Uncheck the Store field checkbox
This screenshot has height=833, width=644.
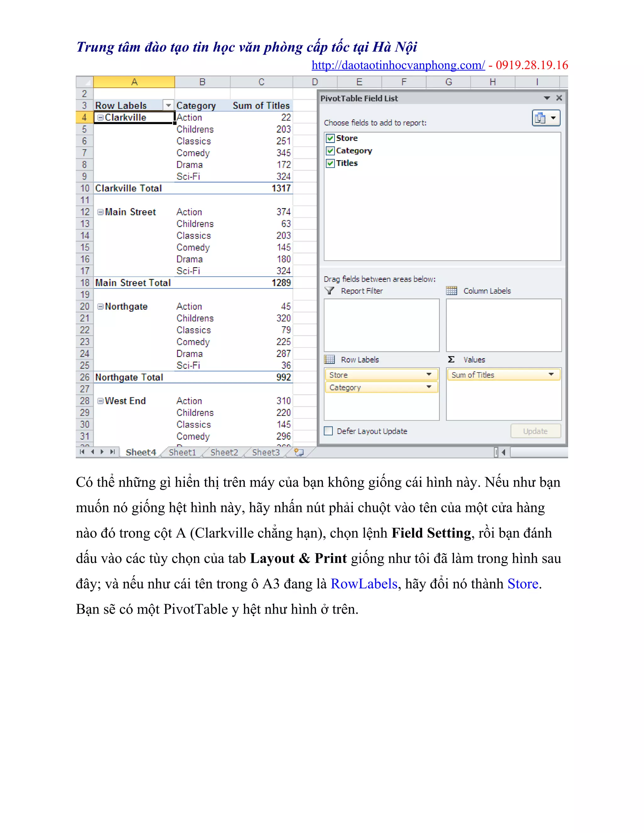tap(330, 138)
